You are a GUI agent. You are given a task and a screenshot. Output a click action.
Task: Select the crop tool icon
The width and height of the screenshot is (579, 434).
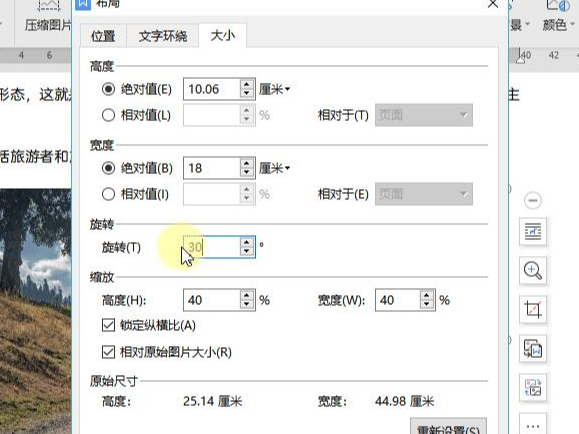pyautogui.click(x=533, y=310)
